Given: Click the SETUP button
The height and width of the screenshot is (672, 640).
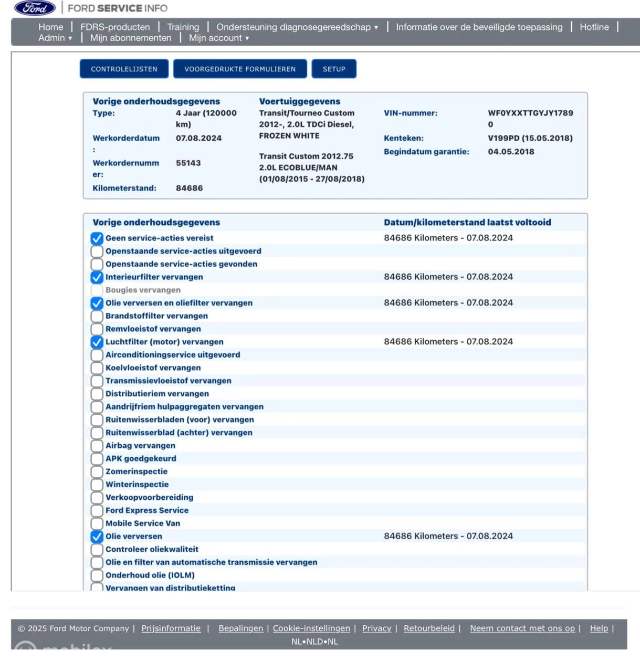Looking at the screenshot, I should 334,69.
